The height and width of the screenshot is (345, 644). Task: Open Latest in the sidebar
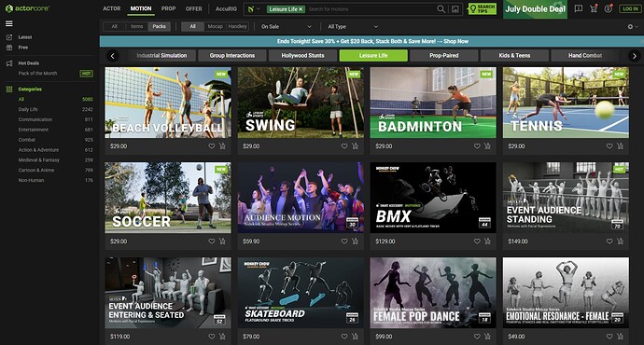coord(25,37)
